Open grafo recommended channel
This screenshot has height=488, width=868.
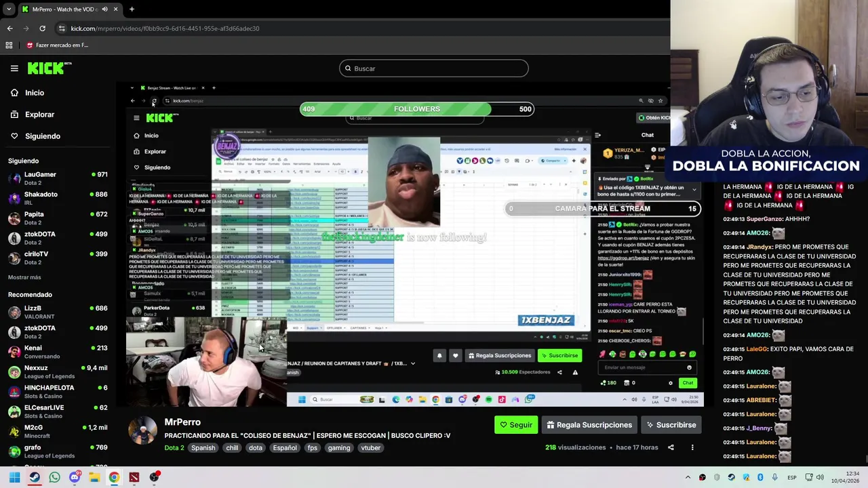click(x=58, y=451)
